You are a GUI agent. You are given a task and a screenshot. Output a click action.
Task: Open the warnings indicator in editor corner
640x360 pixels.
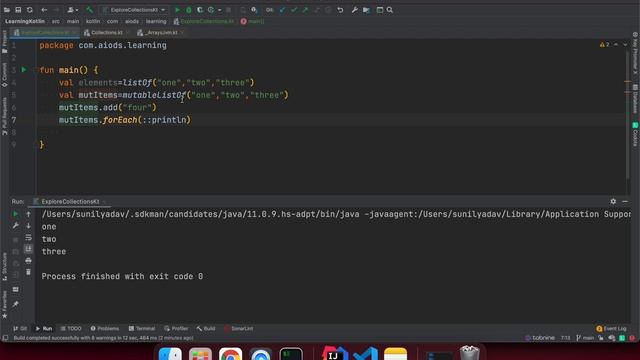tap(604, 44)
